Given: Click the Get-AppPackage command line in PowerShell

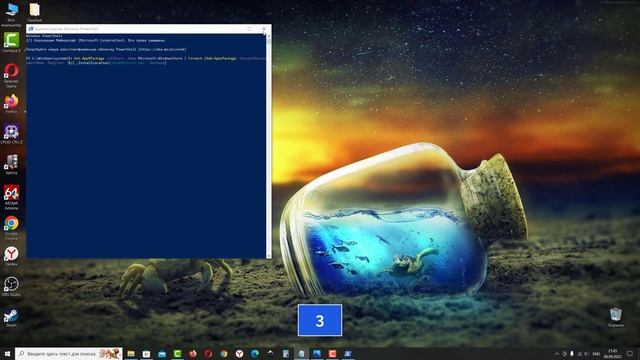Looking at the screenshot, I should point(146,60).
